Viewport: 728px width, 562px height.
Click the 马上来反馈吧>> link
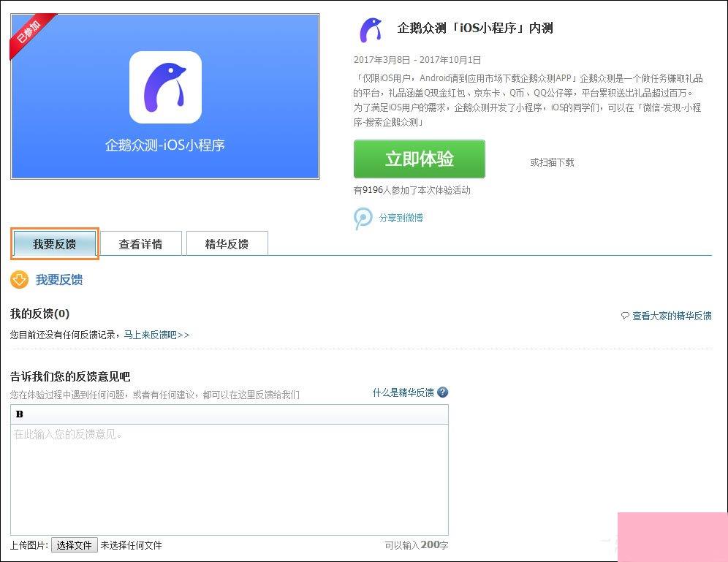click(156, 335)
